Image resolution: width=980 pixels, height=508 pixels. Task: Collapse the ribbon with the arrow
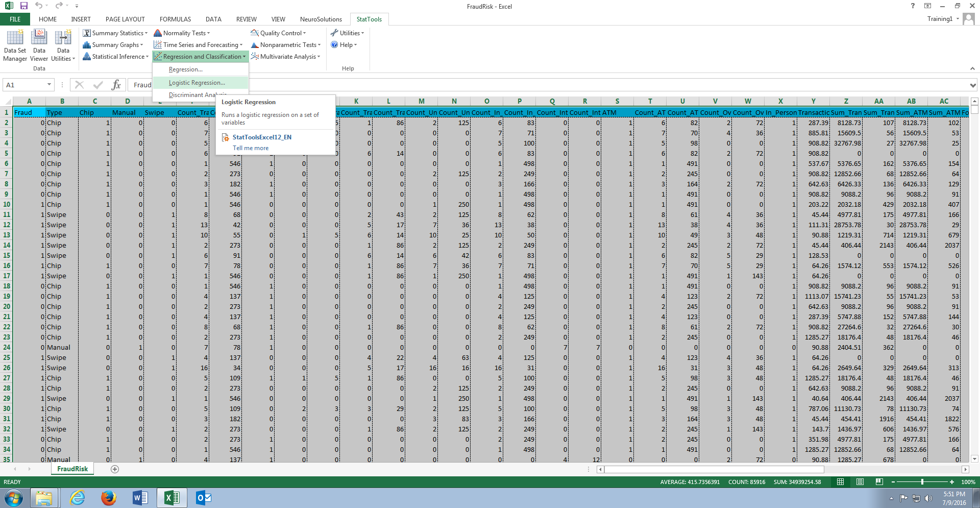pyautogui.click(x=972, y=68)
